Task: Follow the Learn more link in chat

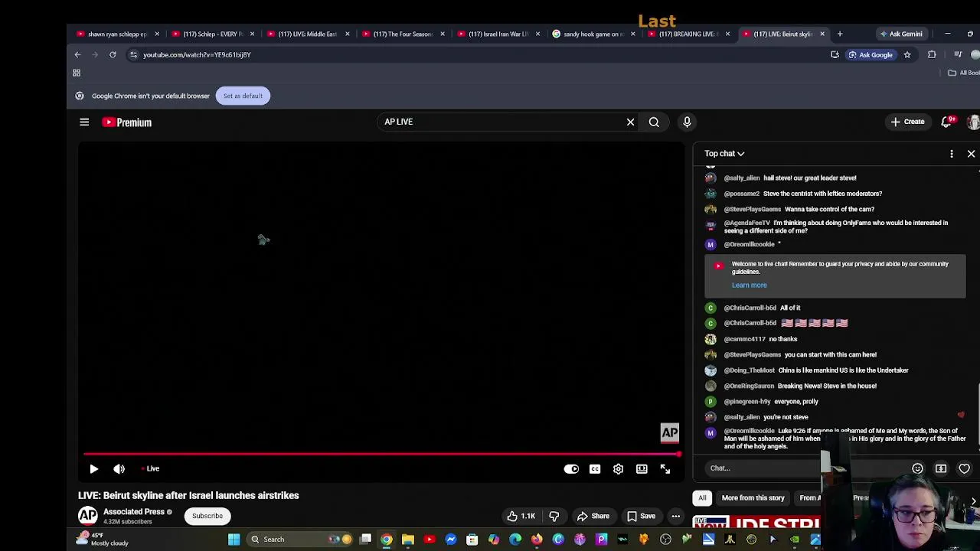Action: point(749,285)
